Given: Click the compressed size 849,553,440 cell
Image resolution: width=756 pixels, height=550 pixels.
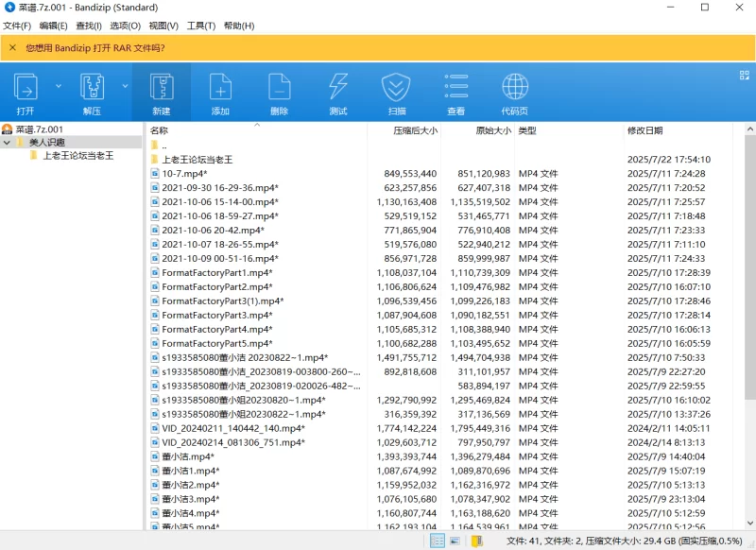Looking at the screenshot, I should [x=410, y=174].
